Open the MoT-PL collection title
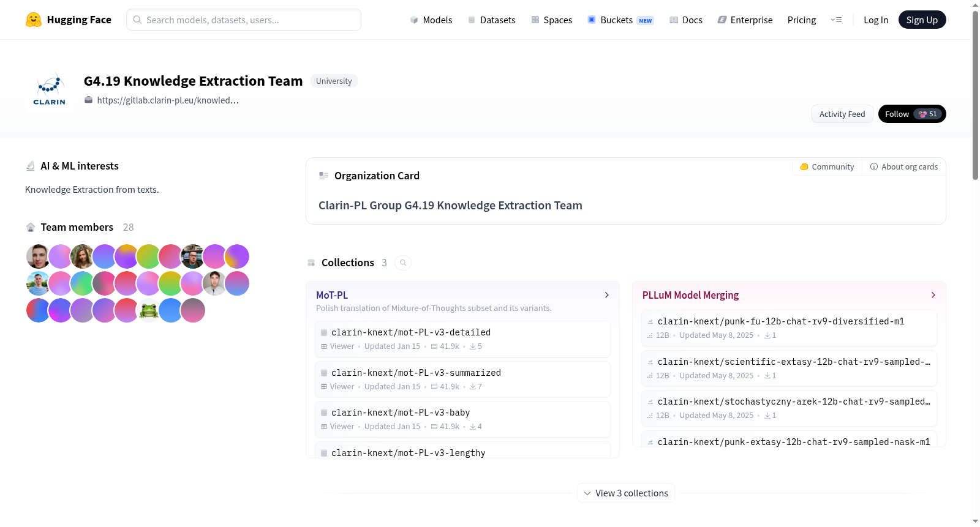Viewport: 980px width, 527px height. point(332,295)
